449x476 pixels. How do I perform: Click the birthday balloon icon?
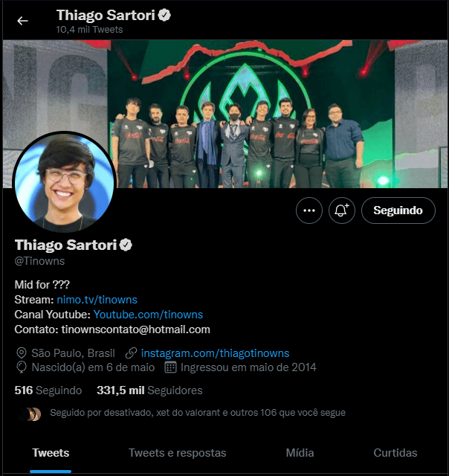pos(22,367)
